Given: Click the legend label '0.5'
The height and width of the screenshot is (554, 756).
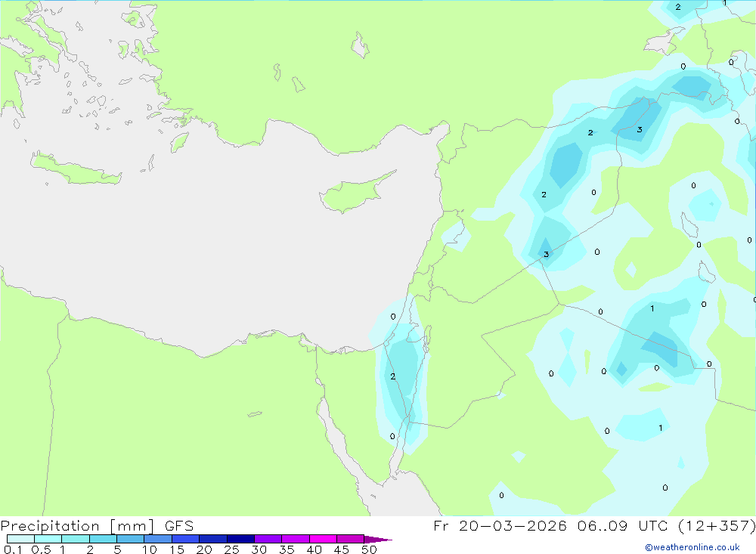Looking at the screenshot, I should 41,549.
